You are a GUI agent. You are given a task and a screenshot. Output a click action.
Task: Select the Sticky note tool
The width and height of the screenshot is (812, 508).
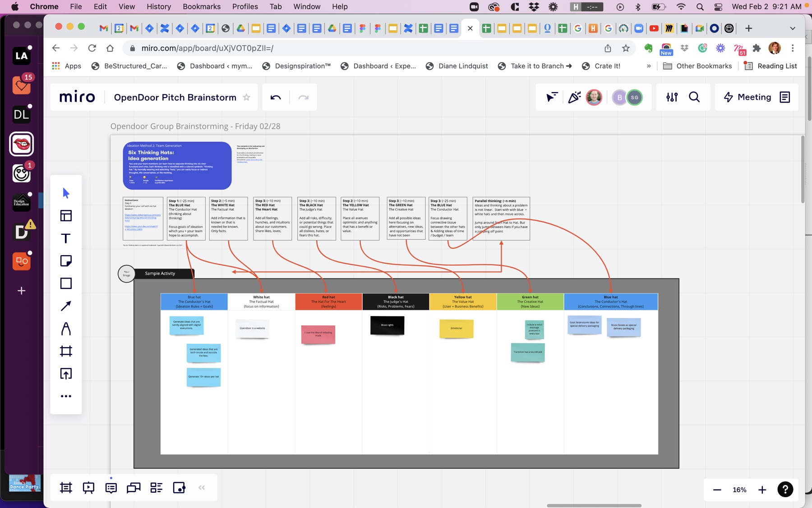point(66,261)
